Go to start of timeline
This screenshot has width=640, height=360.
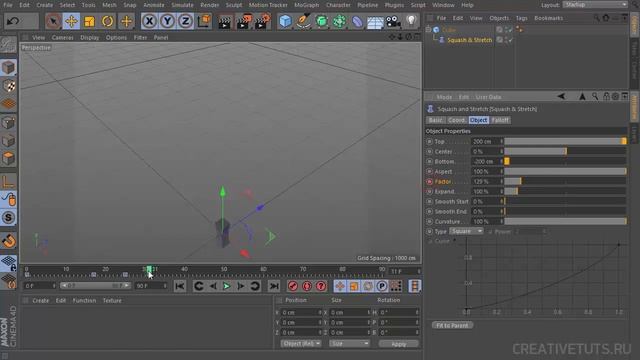(180, 286)
